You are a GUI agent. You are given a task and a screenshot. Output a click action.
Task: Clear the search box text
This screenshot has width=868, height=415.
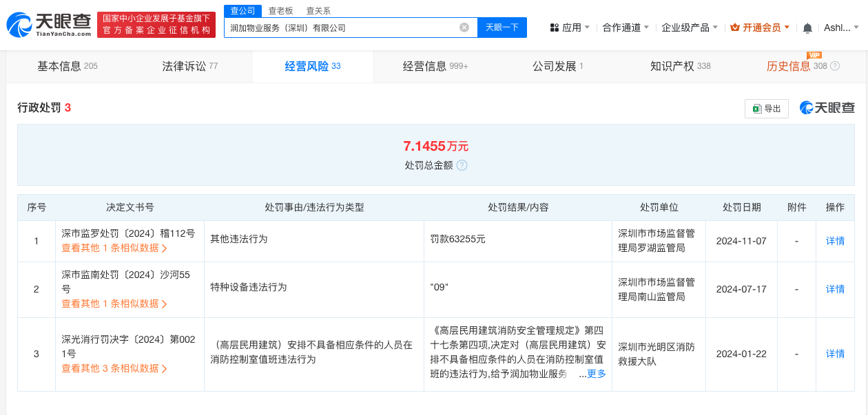[x=464, y=28]
